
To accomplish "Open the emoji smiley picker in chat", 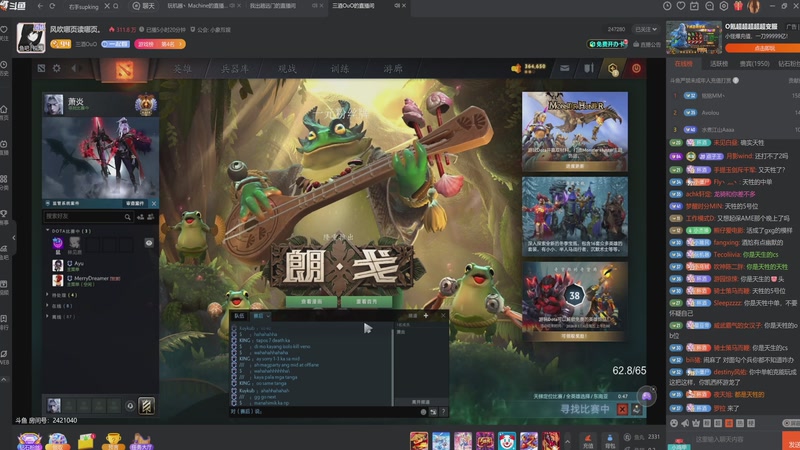I will [674, 423].
